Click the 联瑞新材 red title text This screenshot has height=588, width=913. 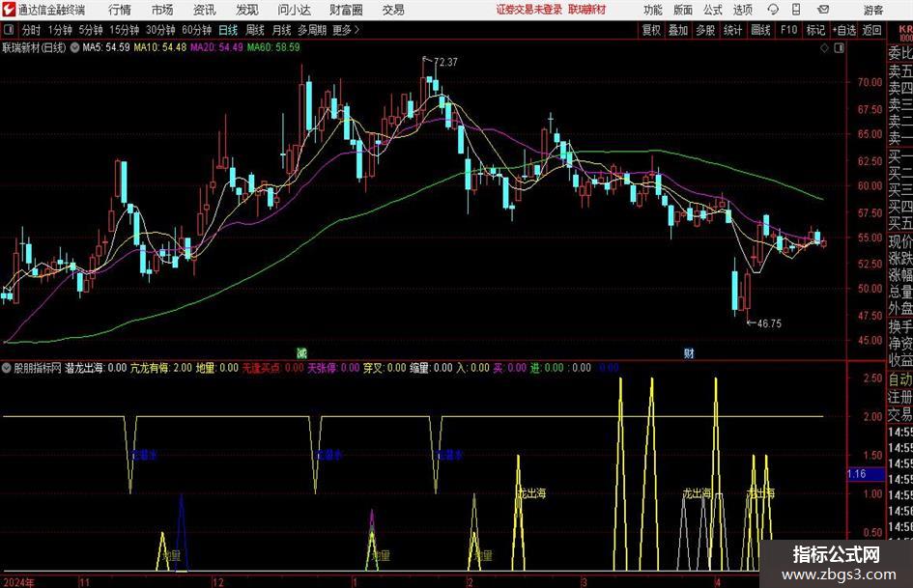coord(586,10)
